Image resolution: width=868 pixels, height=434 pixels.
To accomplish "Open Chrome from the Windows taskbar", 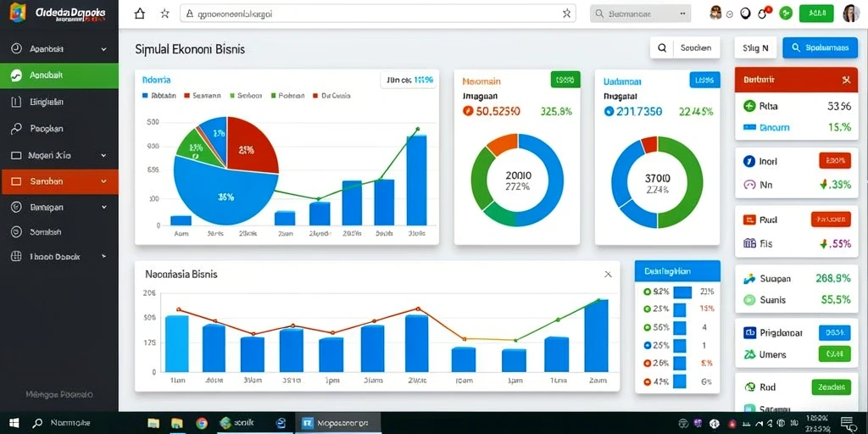I will point(202,424).
